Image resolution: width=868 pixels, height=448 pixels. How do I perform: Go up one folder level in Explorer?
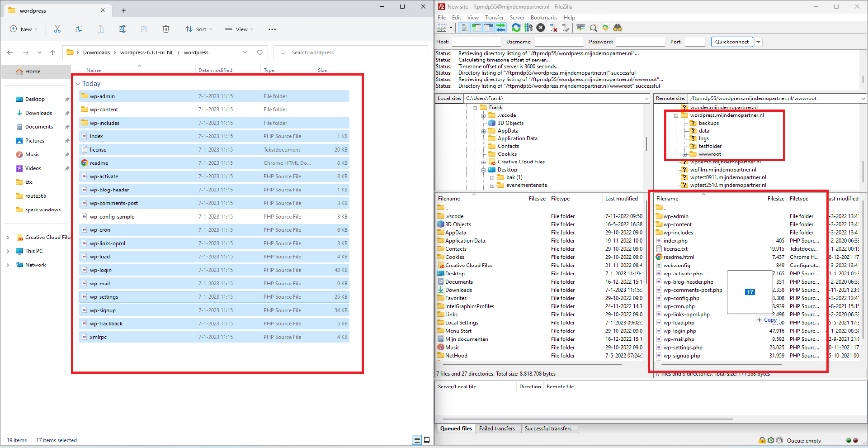pos(52,52)
